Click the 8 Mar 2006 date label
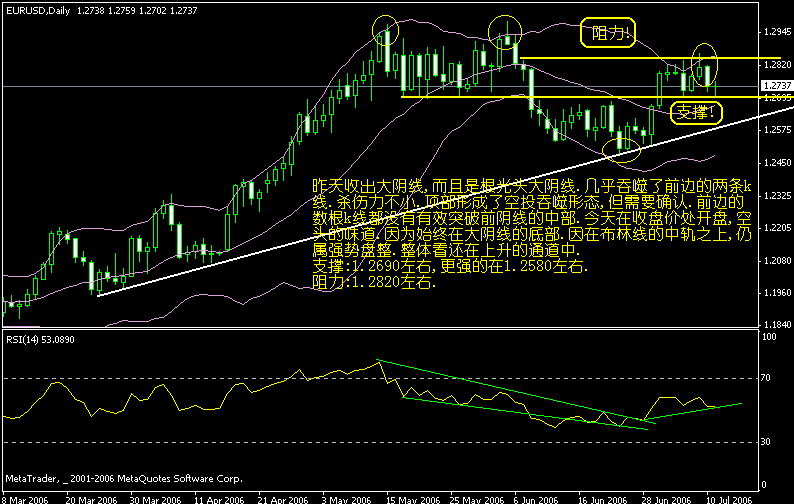The image size is (794, 504). (25, 499)
